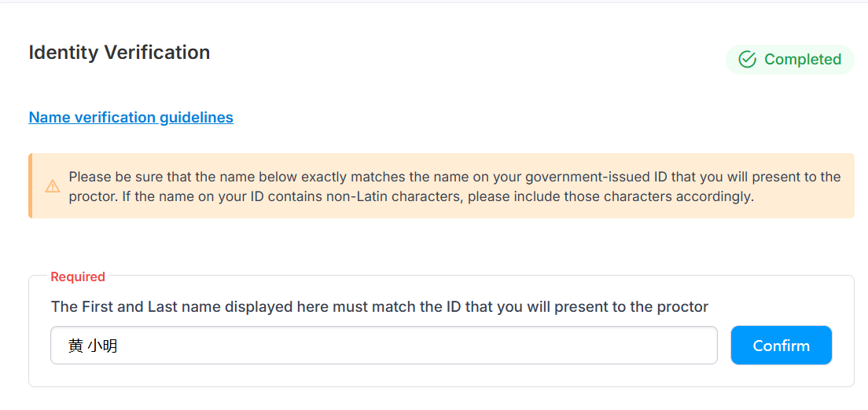
Task: Click the character 黄 in name field
Action: click(x=75, y=346)
